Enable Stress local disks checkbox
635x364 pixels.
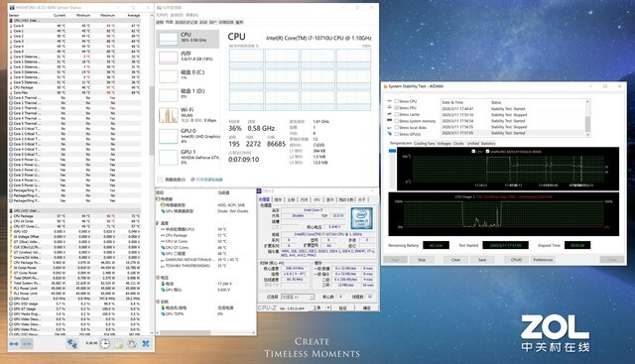tap(397, 127)
